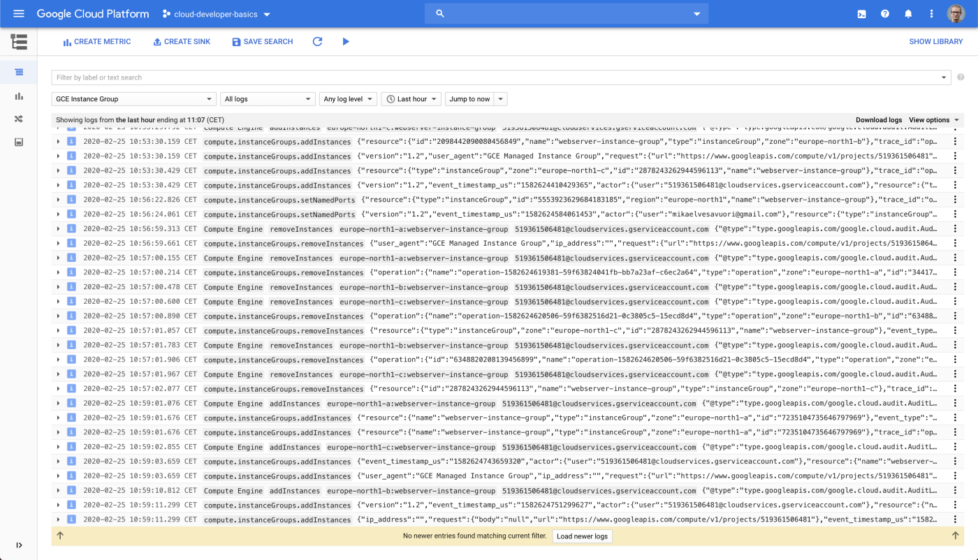Click the Logging product icon in sidebar
This screenshot has width=978, height=560.
point(19,42)
